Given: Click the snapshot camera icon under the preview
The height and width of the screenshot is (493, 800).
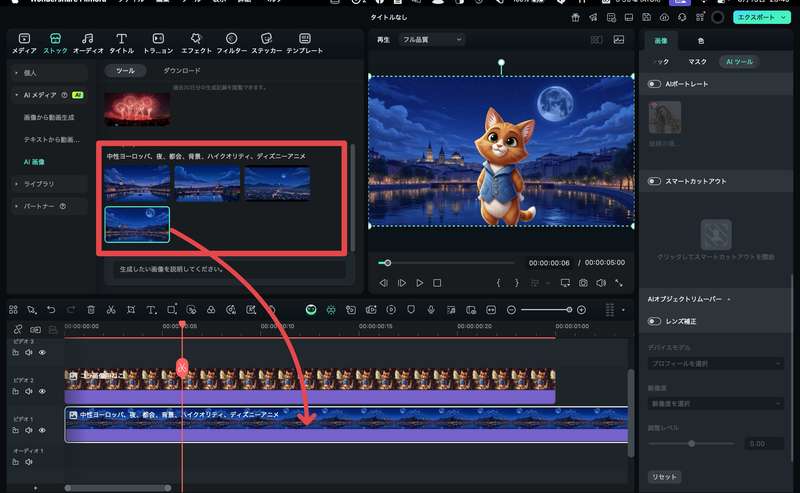Looking at the screenshot, I should (x=583, y=283).
